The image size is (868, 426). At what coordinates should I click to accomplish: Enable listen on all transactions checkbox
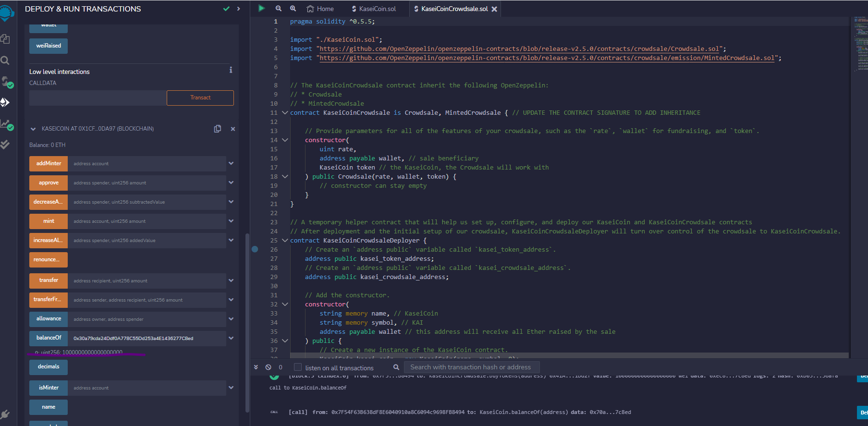coord(298,367)
